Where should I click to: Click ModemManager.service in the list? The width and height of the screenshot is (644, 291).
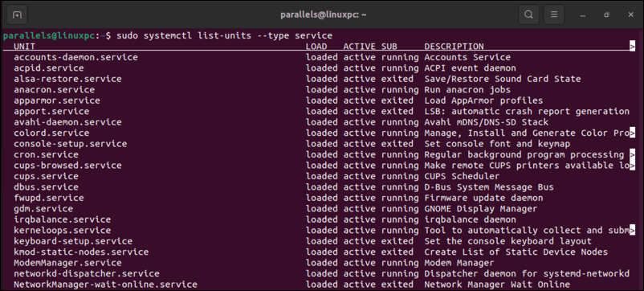click(67, 263)
